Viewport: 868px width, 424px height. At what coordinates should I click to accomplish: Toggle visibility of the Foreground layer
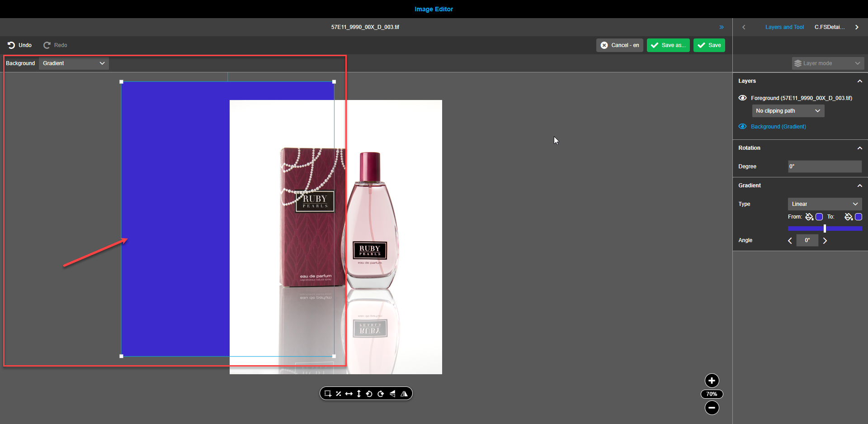(742, 98)
